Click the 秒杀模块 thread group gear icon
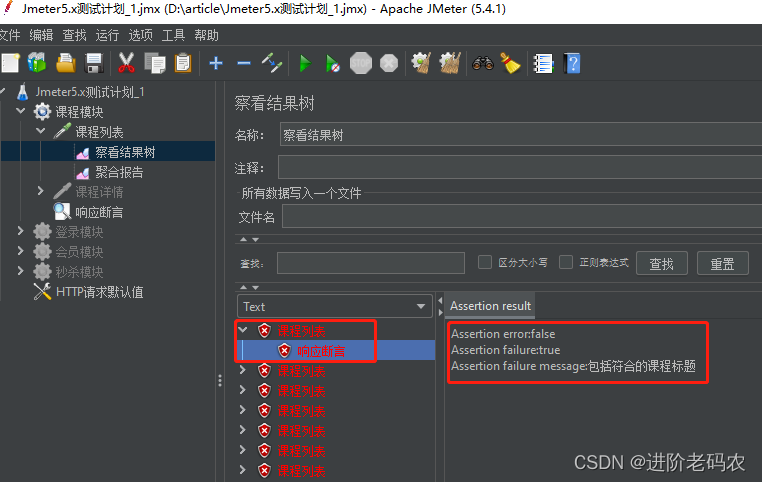The width and height of the screenshot is (762, 482). [x=42, y=272]
